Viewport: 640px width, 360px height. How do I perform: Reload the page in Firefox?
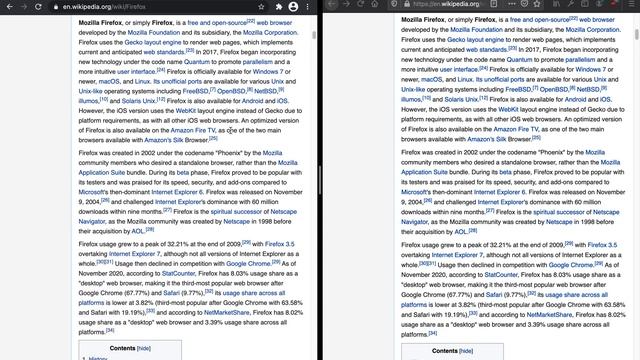(x=361, y=4)
